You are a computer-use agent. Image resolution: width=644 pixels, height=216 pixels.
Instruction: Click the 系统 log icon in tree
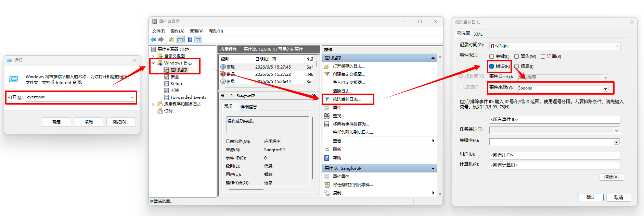(x=166, y=91)
